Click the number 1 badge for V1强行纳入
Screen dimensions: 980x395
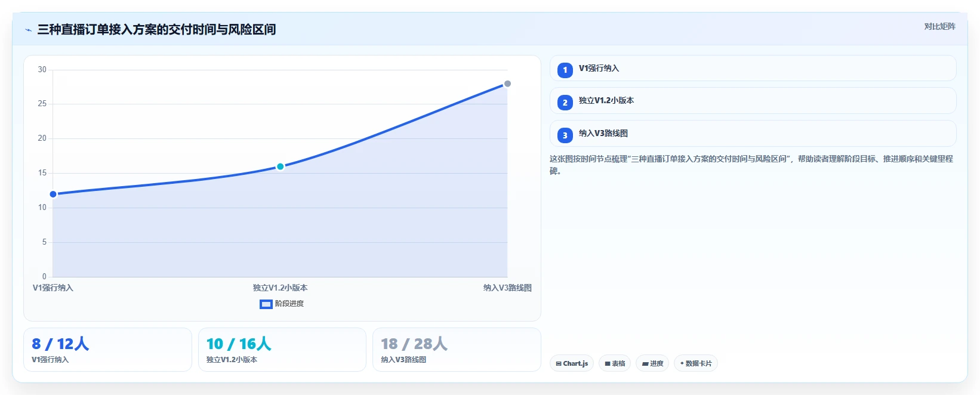(x=565, y=70)
